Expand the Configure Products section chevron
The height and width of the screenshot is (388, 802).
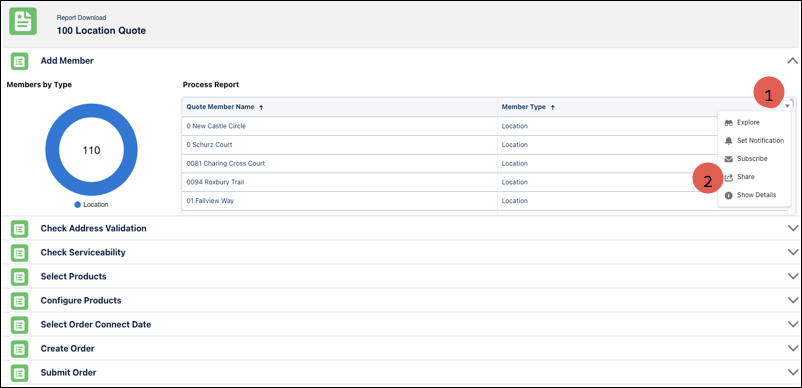coord(793,300)
